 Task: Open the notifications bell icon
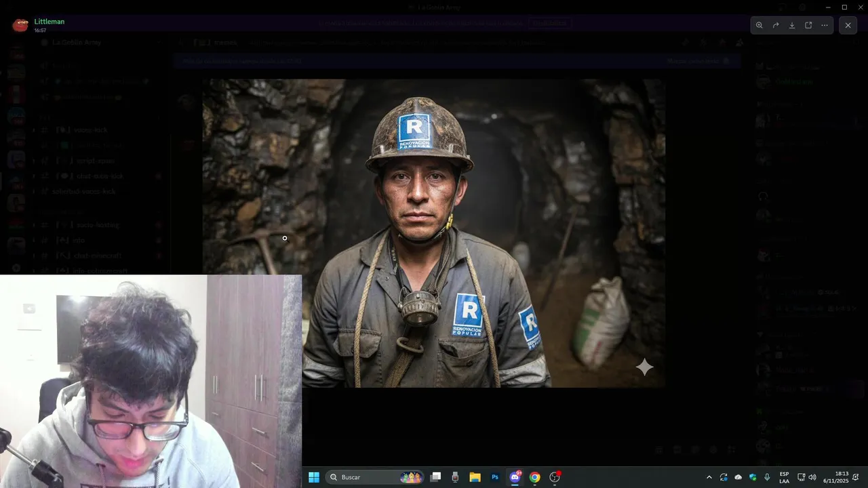856,477
